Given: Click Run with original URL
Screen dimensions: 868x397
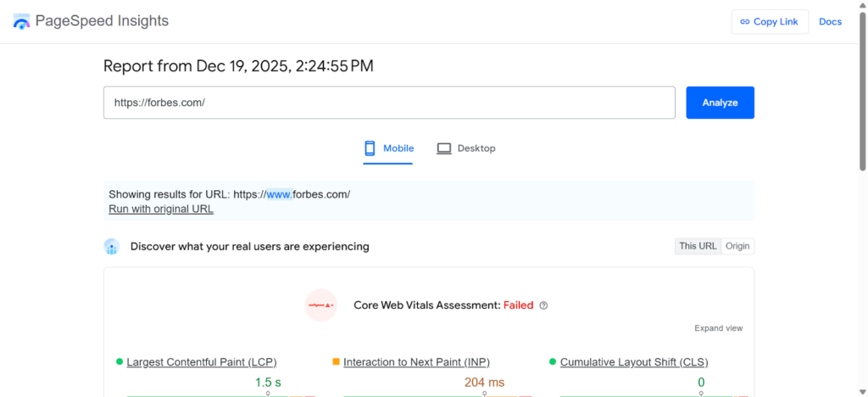Looking at the screenshot, I should pyautogui.click(x=161, y=210).
